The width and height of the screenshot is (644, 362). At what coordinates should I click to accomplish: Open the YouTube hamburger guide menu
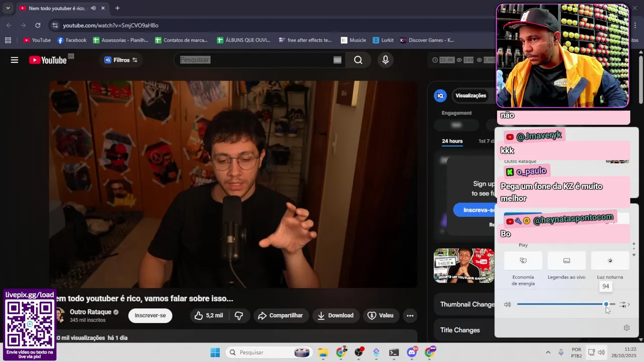pyautogui.click(x=15, y=60)
